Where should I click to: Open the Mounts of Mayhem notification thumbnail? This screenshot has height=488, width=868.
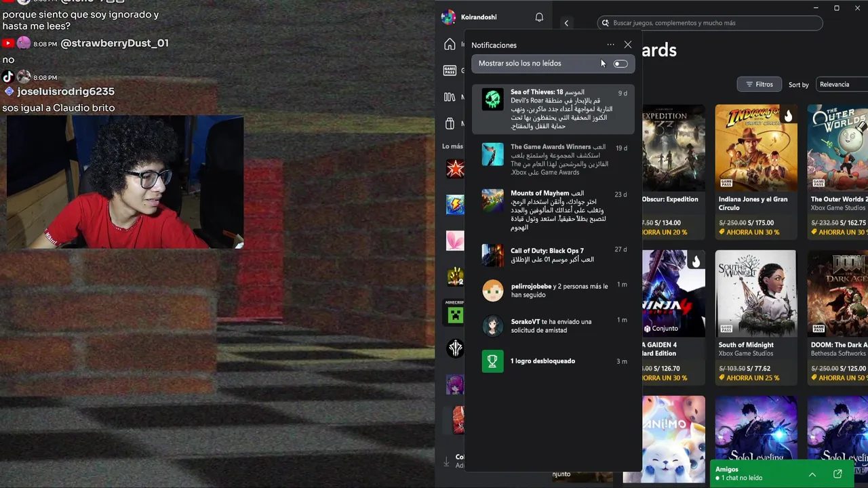point(493,201)
